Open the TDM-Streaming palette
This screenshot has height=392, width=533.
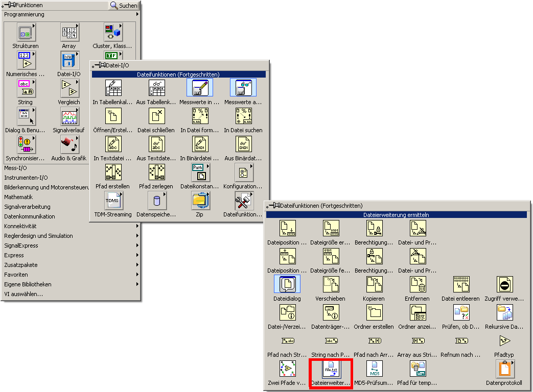pos(113,201)
